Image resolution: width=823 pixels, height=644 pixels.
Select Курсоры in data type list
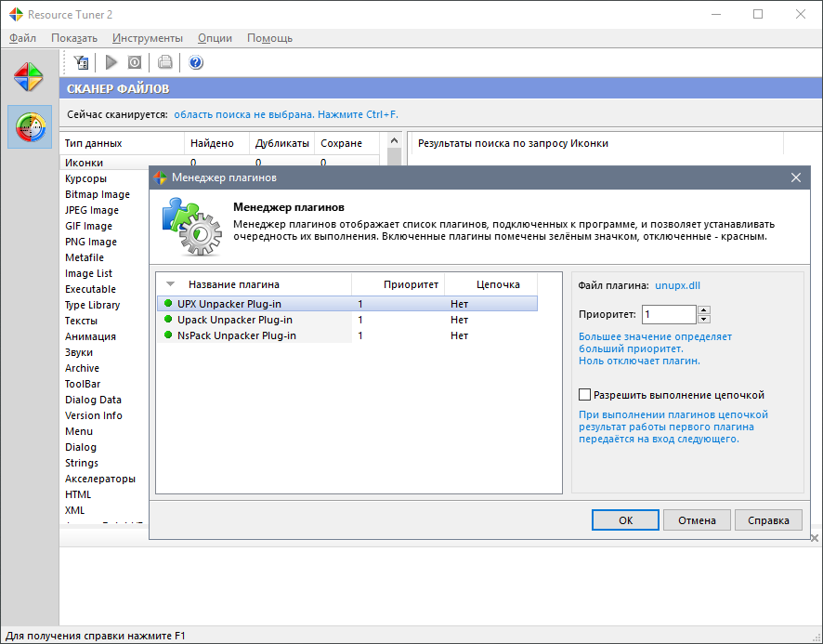(x=85, y=178)
